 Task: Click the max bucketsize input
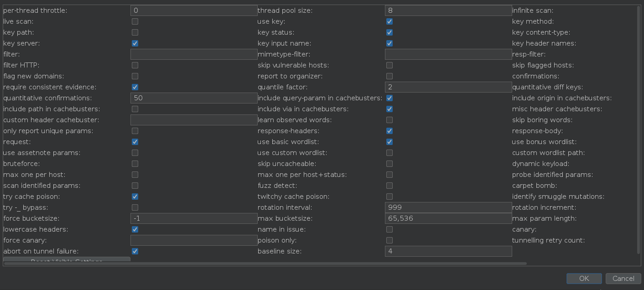click(448, 218)
